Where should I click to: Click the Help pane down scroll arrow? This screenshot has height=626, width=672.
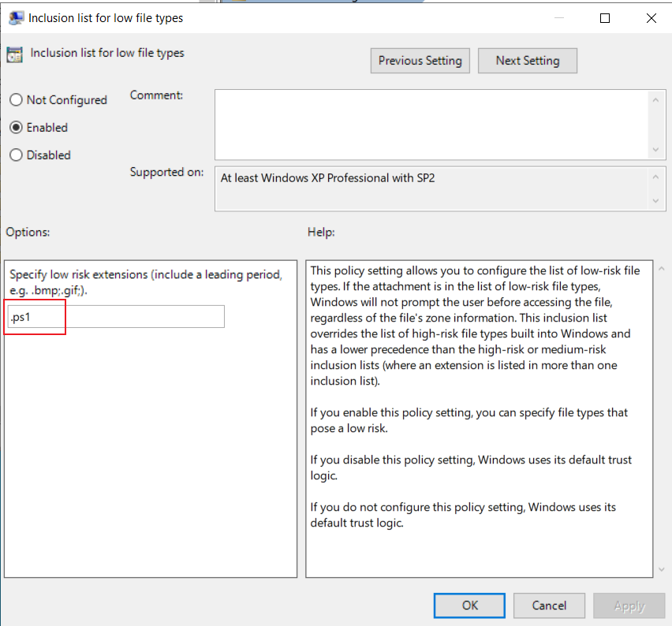pyautogui.click(x=661, y=569)
